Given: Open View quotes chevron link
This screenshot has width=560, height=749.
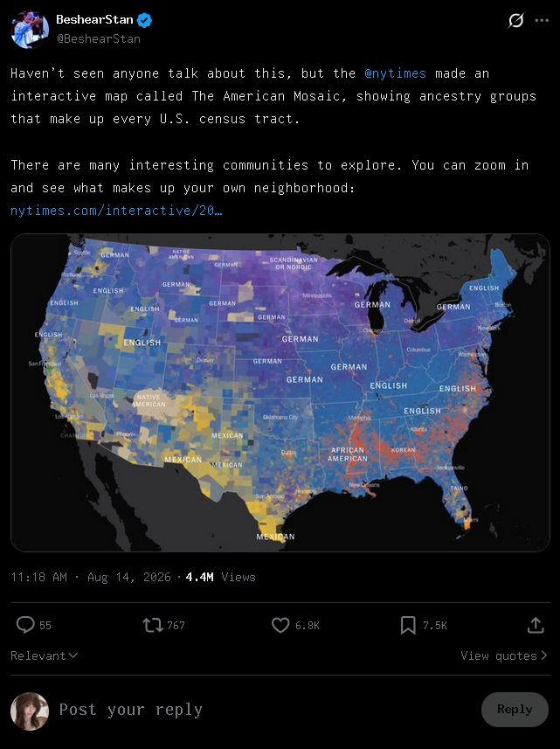Looking at the screenshot, I should [504, 655].
